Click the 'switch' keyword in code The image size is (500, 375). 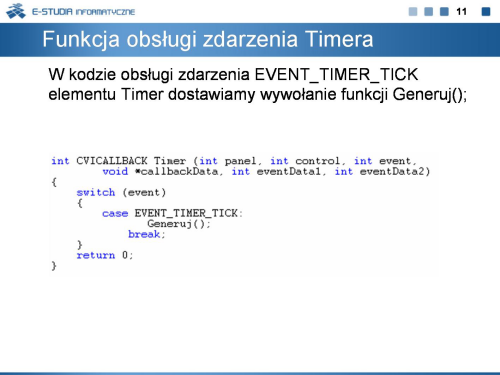(96, 193)
